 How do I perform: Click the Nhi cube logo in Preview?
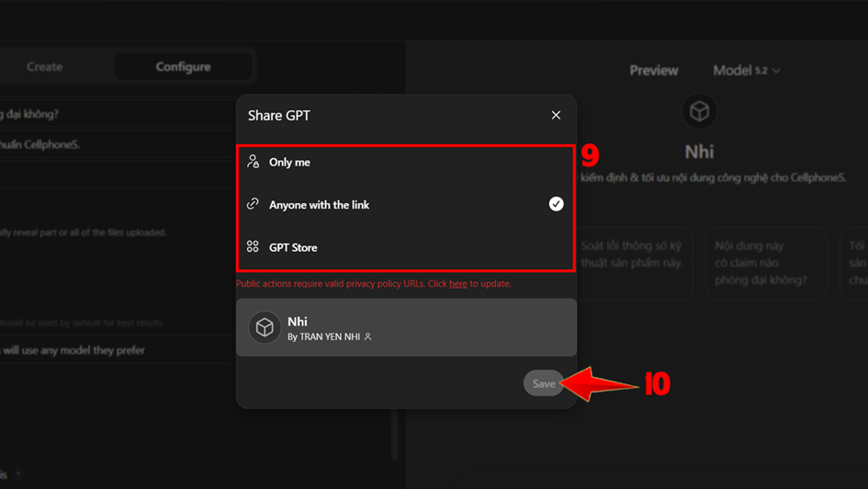tap(699, 111)
